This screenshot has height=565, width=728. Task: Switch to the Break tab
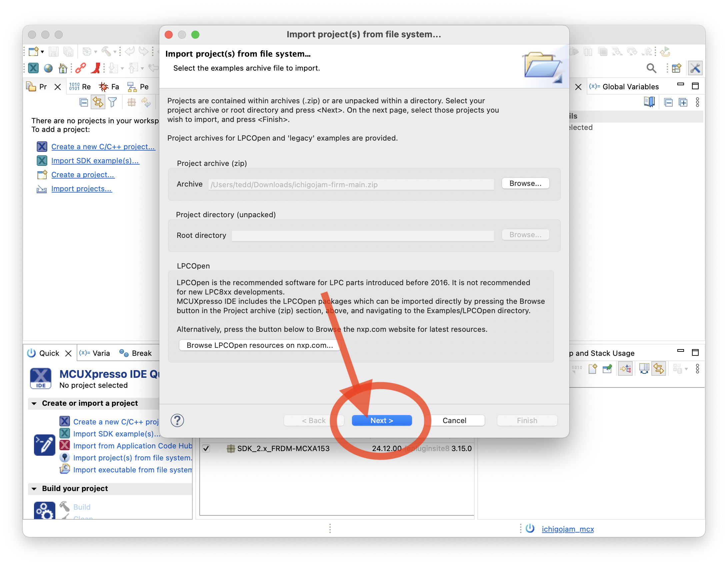pyautogui.click(x=136, y=353)
